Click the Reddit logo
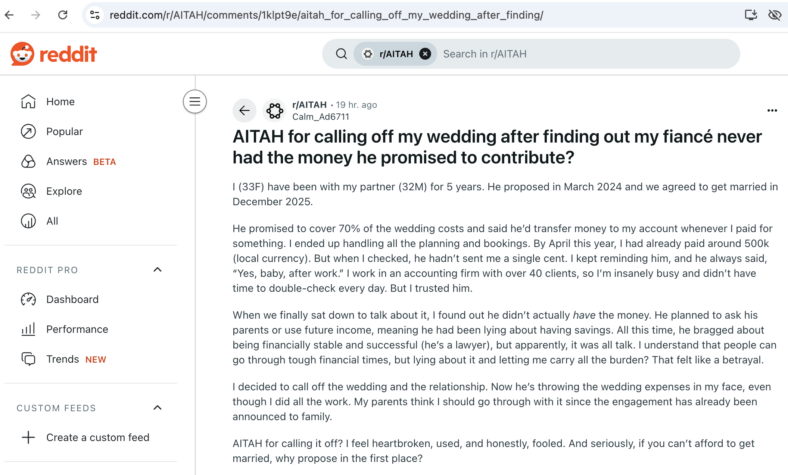The height and width of the screenshot is (475, 788). pyautogui.click(x=53, y=54)
